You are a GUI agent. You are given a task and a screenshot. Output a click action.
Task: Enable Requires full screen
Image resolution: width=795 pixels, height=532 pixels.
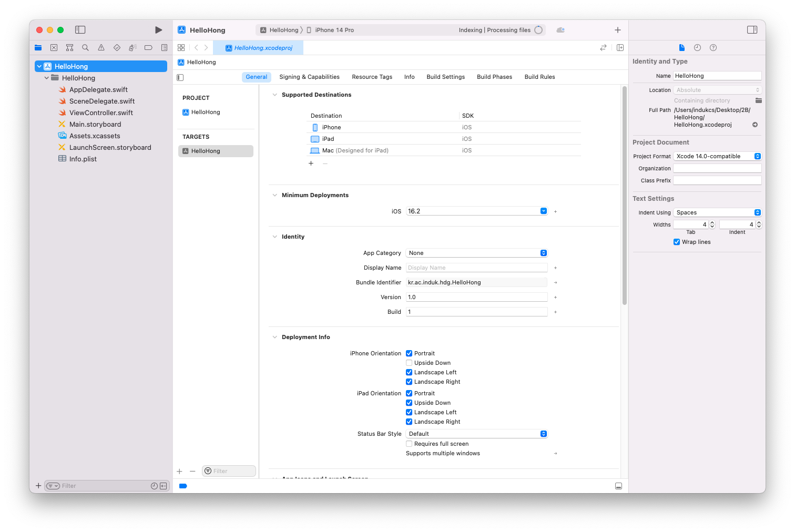tap(409, 444)
